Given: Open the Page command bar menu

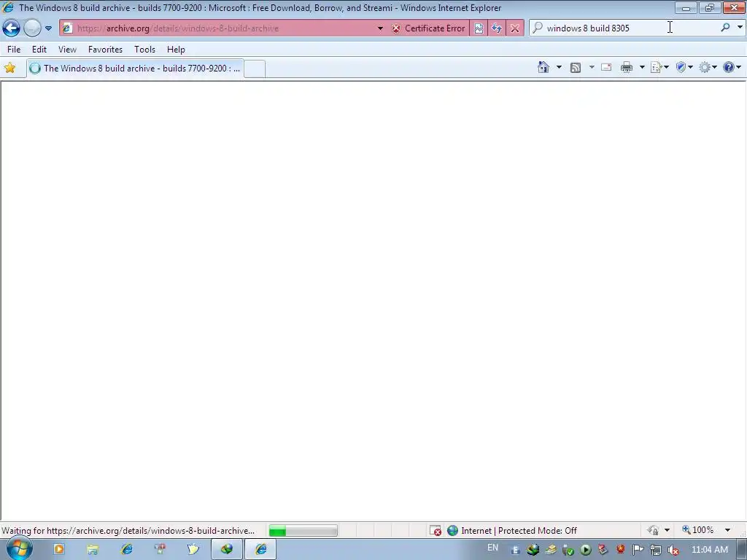Looking at the screenshot, I should click(659, 68).
